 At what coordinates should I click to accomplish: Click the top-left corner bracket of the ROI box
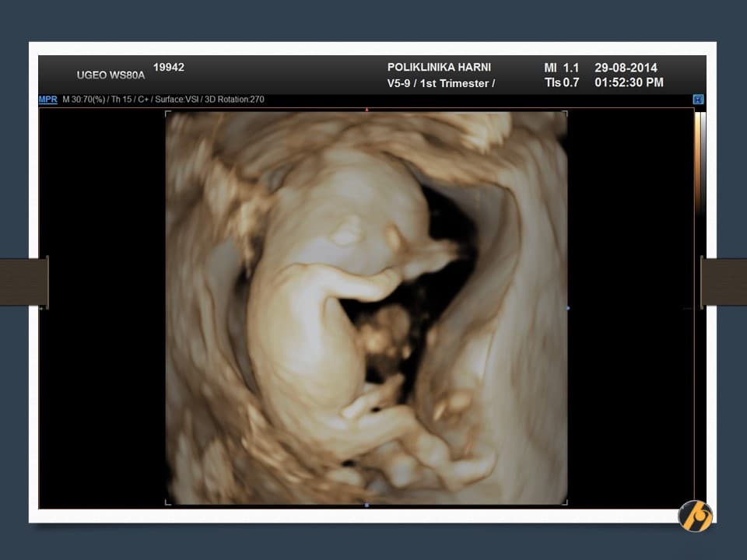click(x=168, y=114)
